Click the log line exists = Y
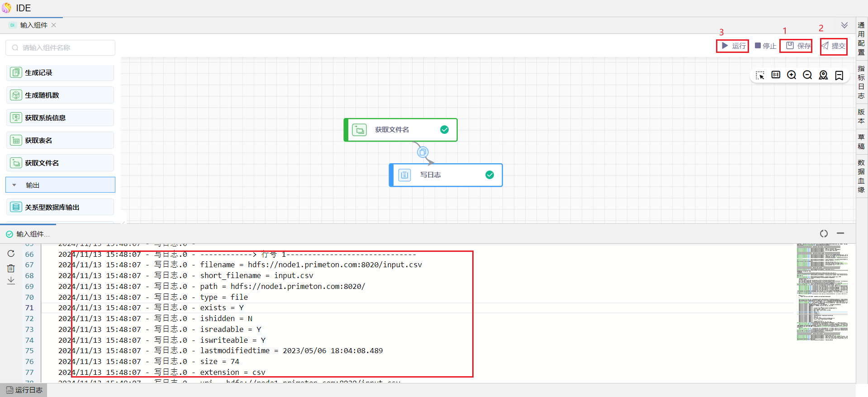The image size is (868, 397). pos(151,308)
